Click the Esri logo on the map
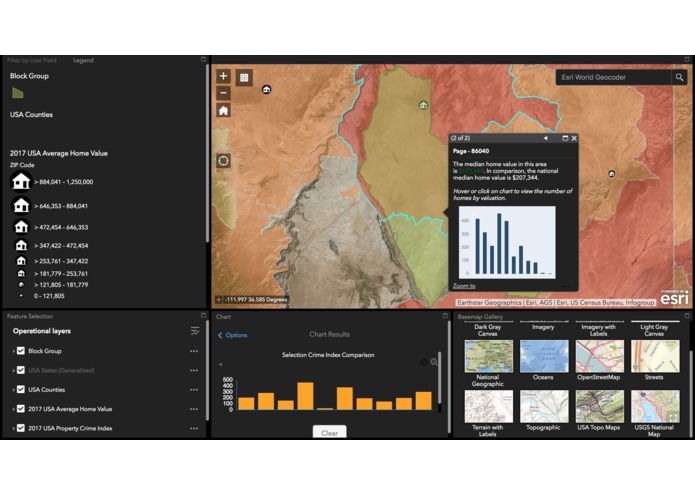 (675, 298)
